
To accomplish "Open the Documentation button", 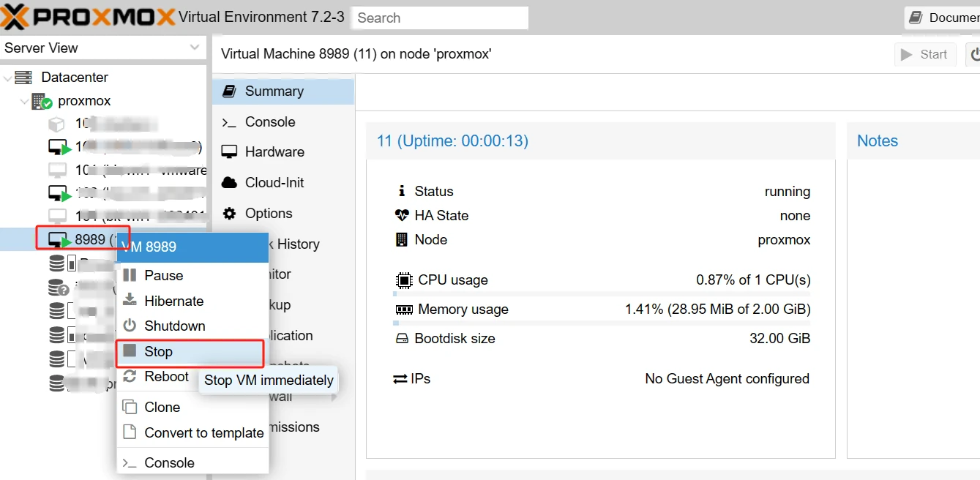I will 943,18.
